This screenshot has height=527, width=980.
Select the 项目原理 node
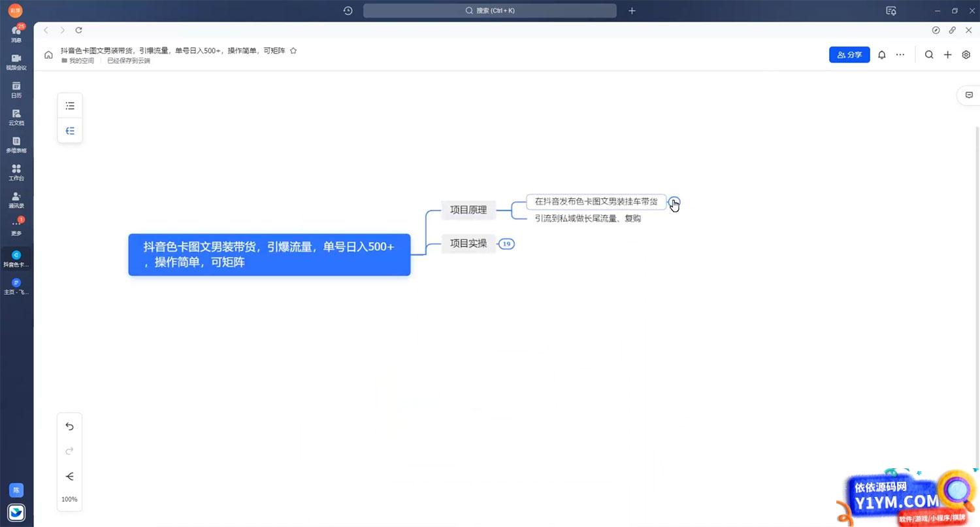(x=468, y=210)
